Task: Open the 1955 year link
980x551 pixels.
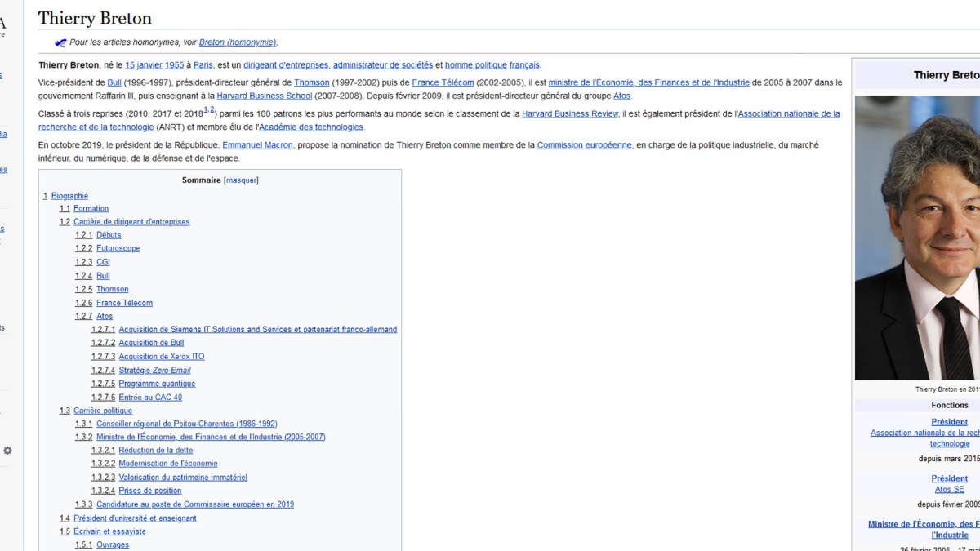Action: 174,65
